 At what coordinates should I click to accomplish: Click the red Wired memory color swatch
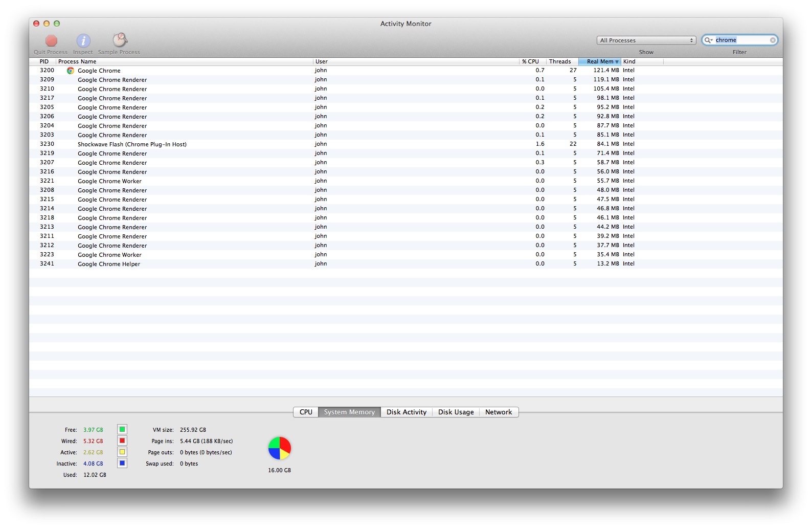(x=122, y=440)
